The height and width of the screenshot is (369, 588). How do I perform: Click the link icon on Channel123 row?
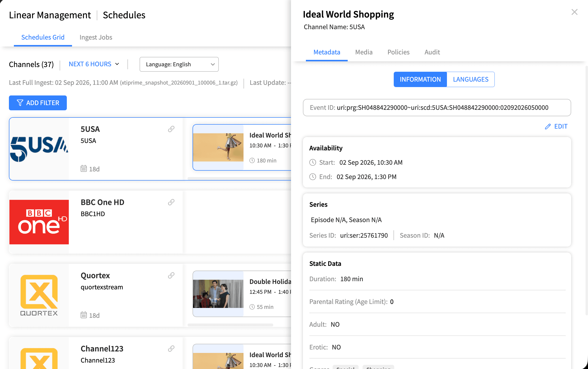pyautogui.click(x=171, y=348)
